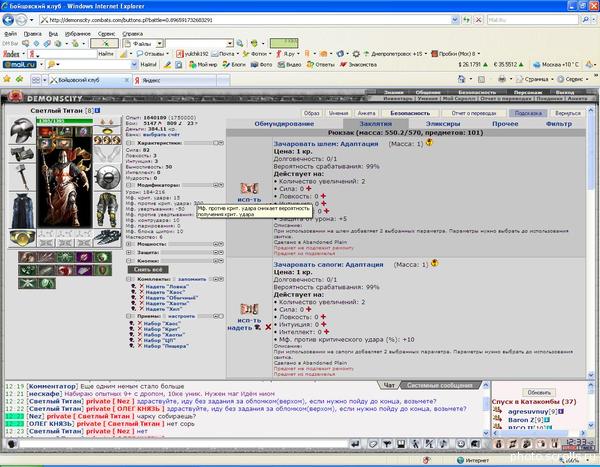
Task: Click the info icon next to boots Адаптация
Action: click(435, 263)
